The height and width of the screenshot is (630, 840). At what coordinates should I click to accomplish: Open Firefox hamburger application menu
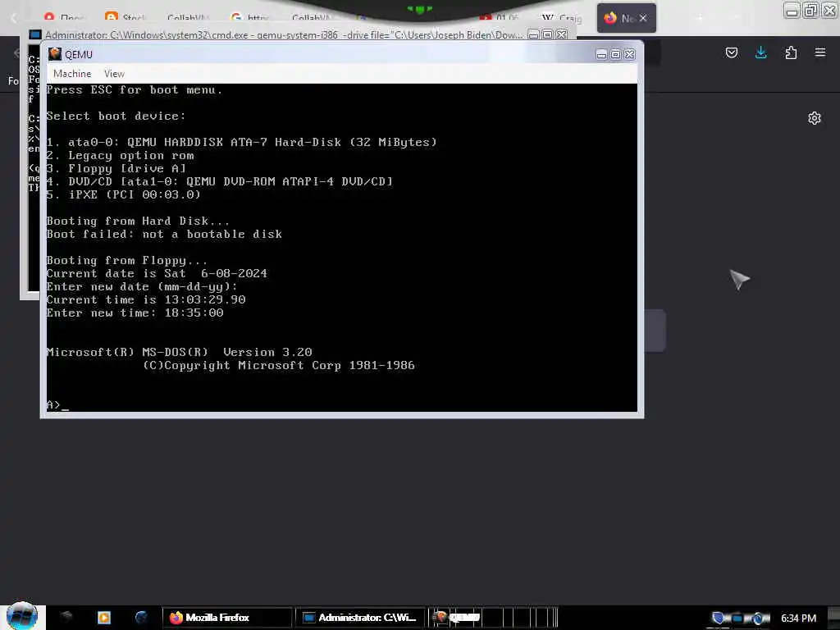[820, 52]
